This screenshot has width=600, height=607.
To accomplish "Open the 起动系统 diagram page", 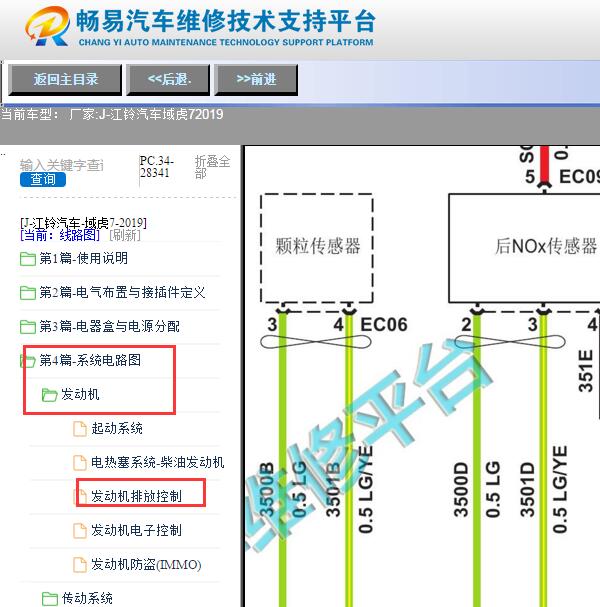I will pyautogui.click(x=117, y=429).
